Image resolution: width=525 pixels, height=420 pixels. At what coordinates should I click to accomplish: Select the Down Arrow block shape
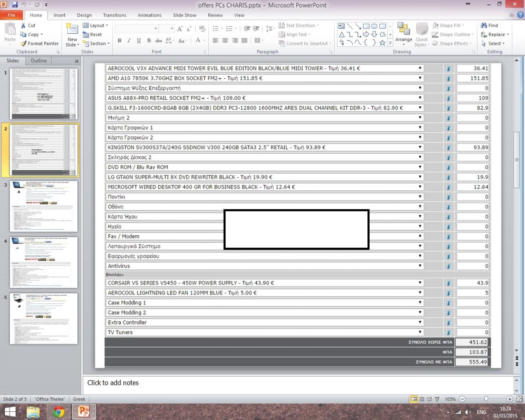374,34
